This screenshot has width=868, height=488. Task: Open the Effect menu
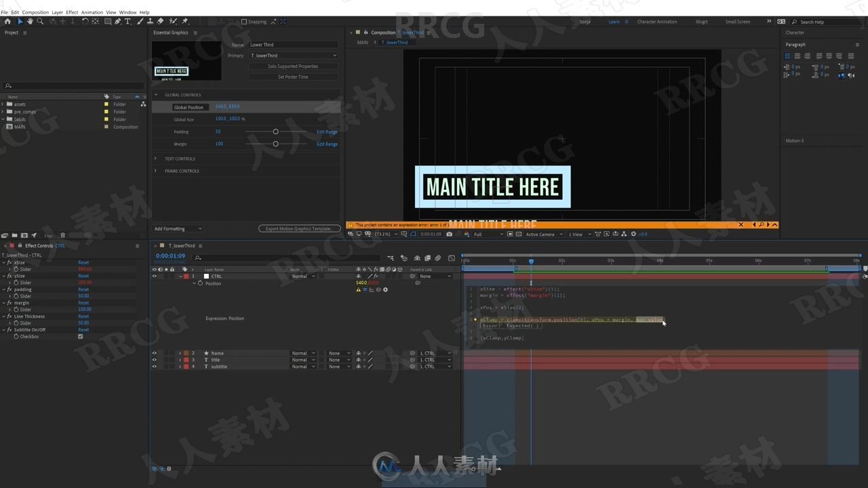tap(72, 12)
